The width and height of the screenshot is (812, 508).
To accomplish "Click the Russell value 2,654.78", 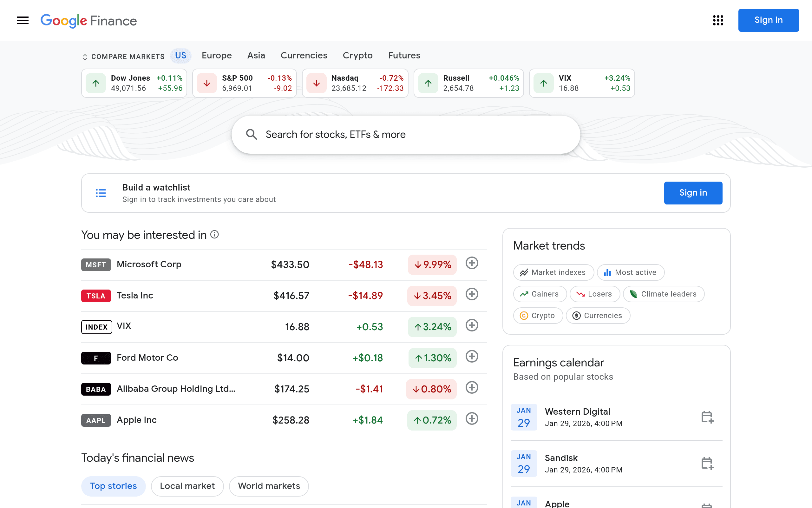I will (x=458, y=88).
